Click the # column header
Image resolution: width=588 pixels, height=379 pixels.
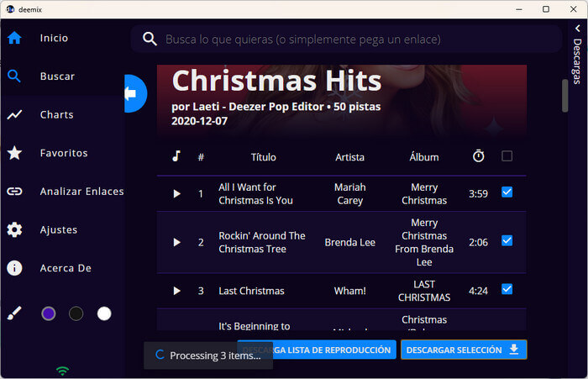(201, 157)
